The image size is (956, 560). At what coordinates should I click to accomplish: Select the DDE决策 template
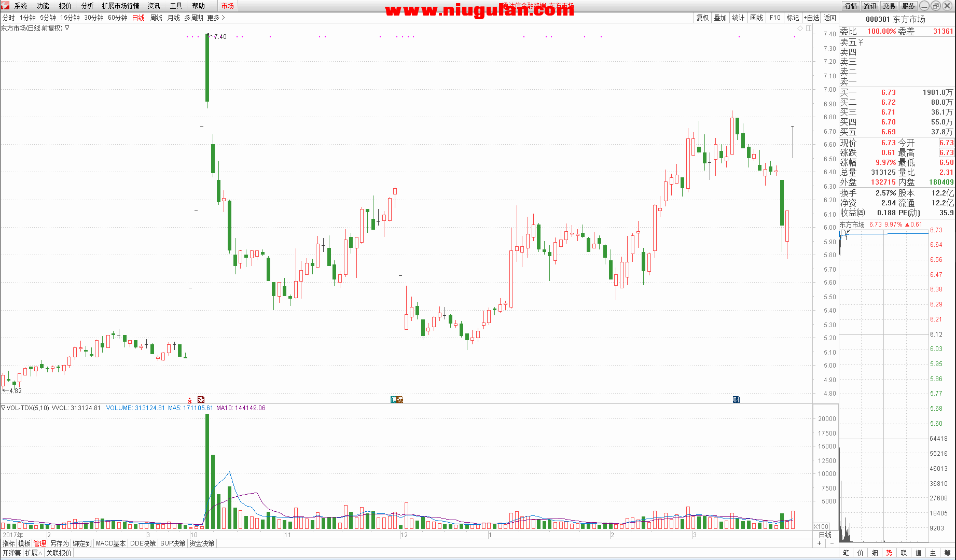(x=143, y=543)
